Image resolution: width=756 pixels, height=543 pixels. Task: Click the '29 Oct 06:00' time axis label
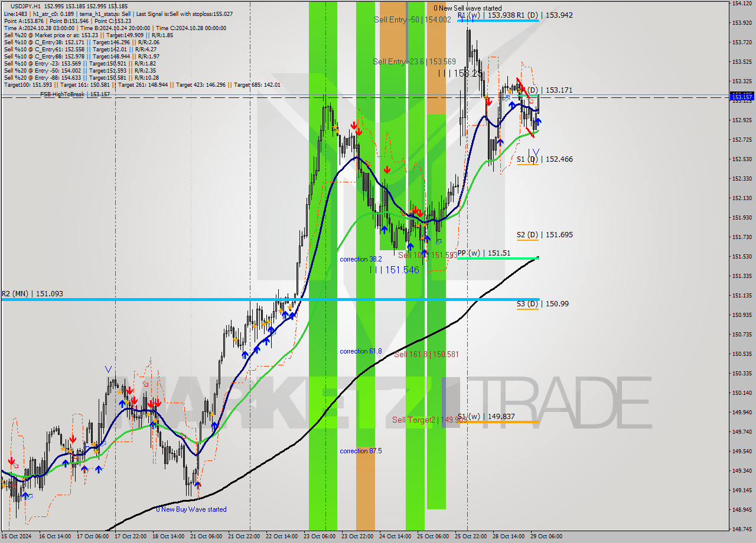click(x=546, y=537)
